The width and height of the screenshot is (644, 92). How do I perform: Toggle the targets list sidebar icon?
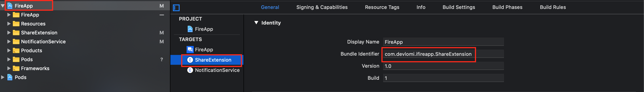coord(176,8)
